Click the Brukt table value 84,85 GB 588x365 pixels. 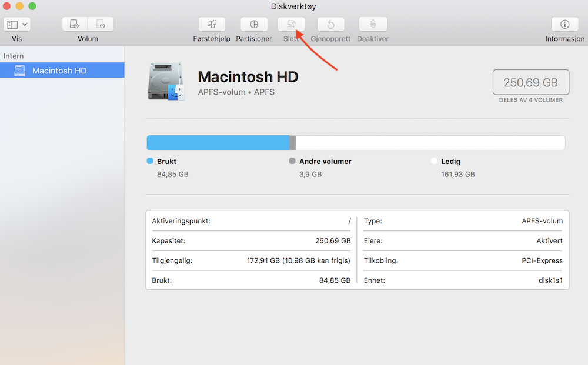pyautogui.click(x=335, y=280)
